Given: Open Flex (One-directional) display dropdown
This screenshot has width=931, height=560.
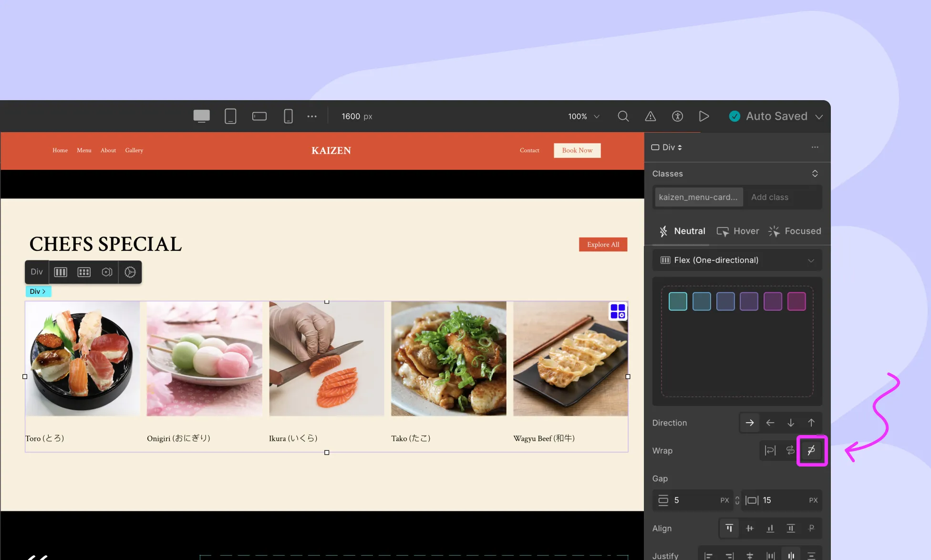Looking at the screenshot, I should click(737, 260).
